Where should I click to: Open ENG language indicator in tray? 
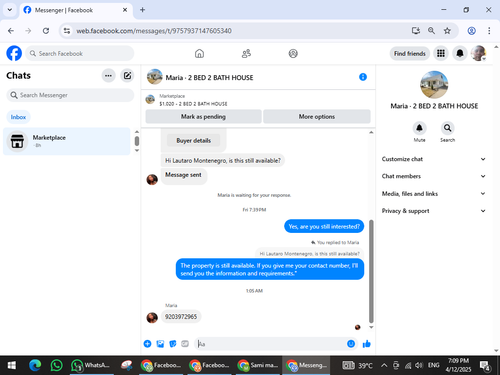coord(433,365)
